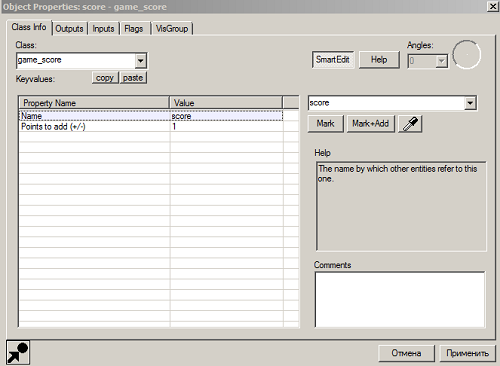Screen dimensions: 500x366
Task: Click the Mark button
Action: [x=325, y=124]
